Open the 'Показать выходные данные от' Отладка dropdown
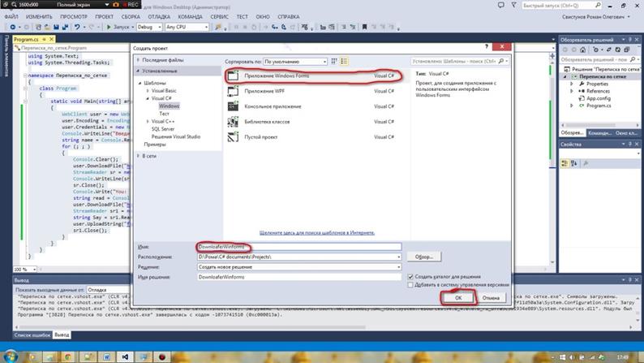This screenshot has width=644, height=363. pos(108,290)
